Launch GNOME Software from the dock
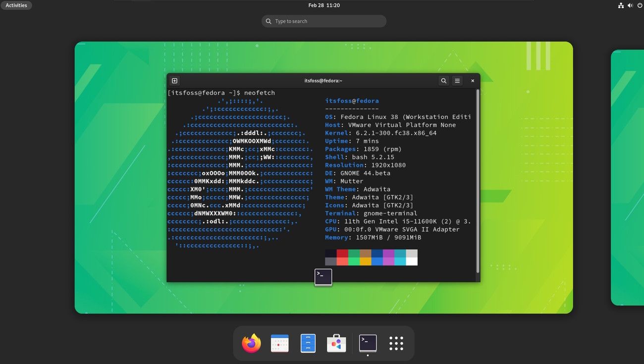 (336, 343)
